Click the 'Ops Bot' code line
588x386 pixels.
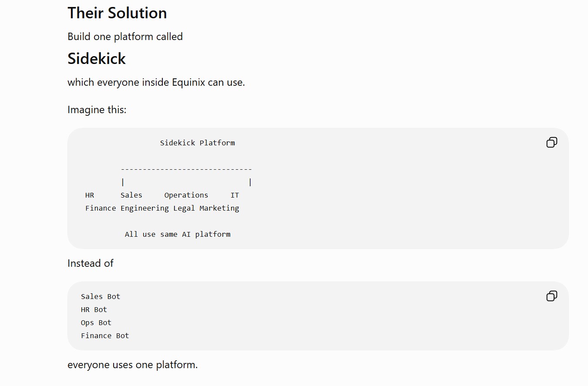[x=96, y=322]
